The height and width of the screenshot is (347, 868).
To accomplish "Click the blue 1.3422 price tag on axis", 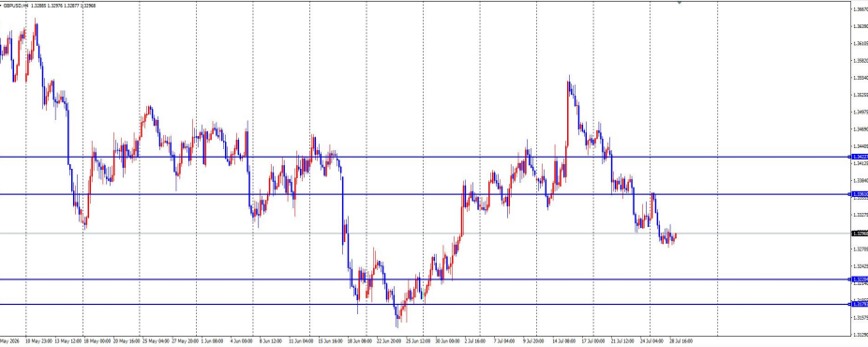I will click(x=860, y=157).
